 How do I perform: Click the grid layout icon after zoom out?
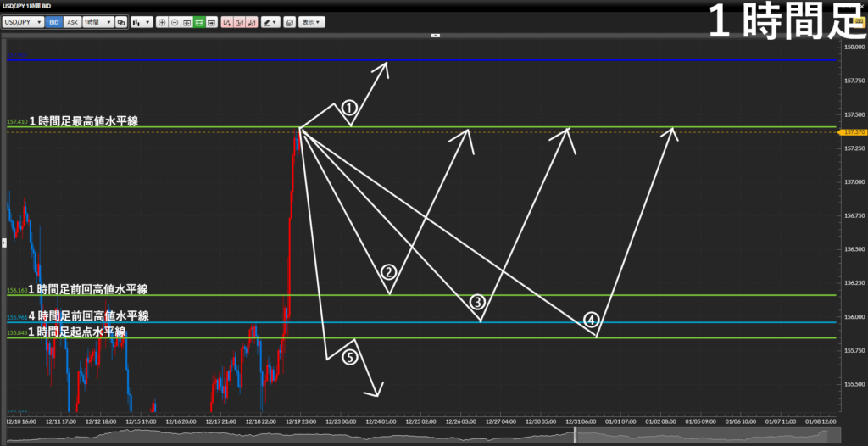[x=186, y=21]
